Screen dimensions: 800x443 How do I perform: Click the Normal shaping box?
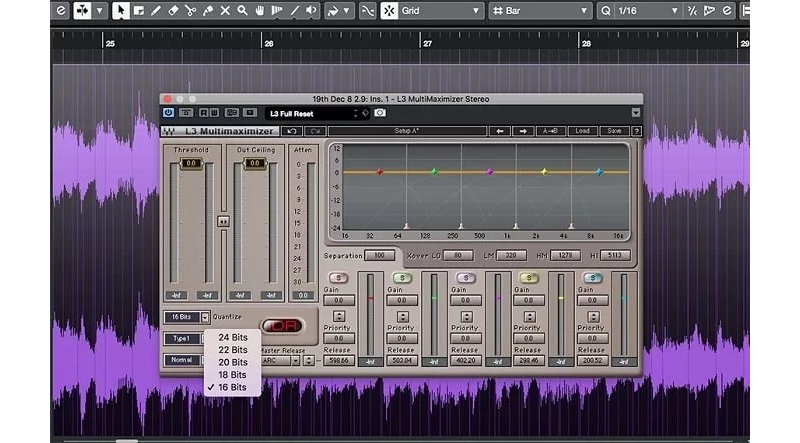(x=181, y=360)
